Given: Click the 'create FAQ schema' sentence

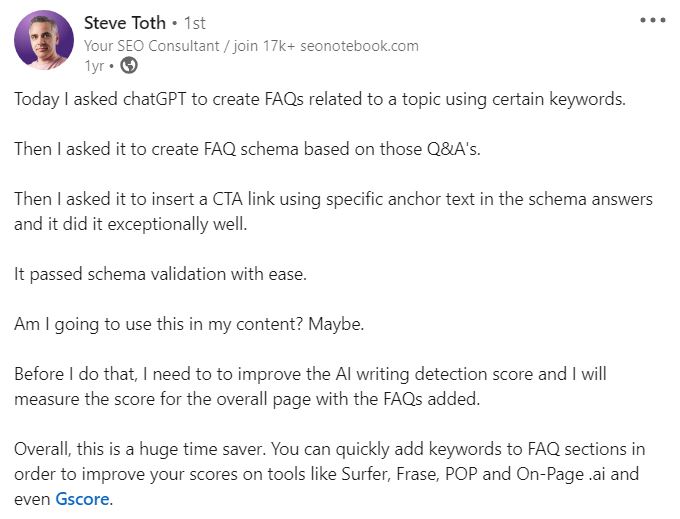Looking at the screenshot, I should tap(247, 149).
